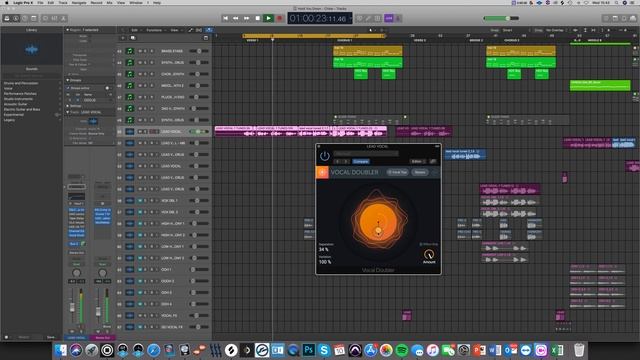Adjust the LEAD VOCAL track volume slider

(x=199, y=131)
